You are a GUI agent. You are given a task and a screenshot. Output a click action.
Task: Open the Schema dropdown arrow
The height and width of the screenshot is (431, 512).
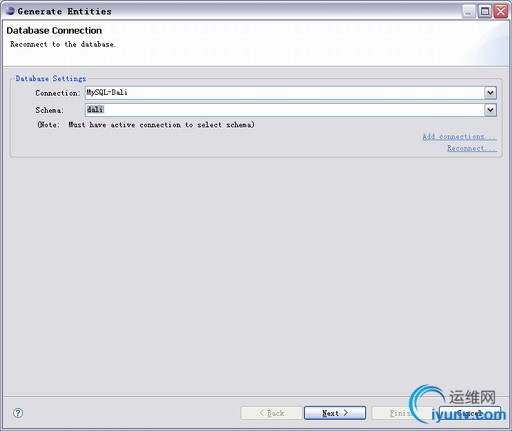(490, 110)
